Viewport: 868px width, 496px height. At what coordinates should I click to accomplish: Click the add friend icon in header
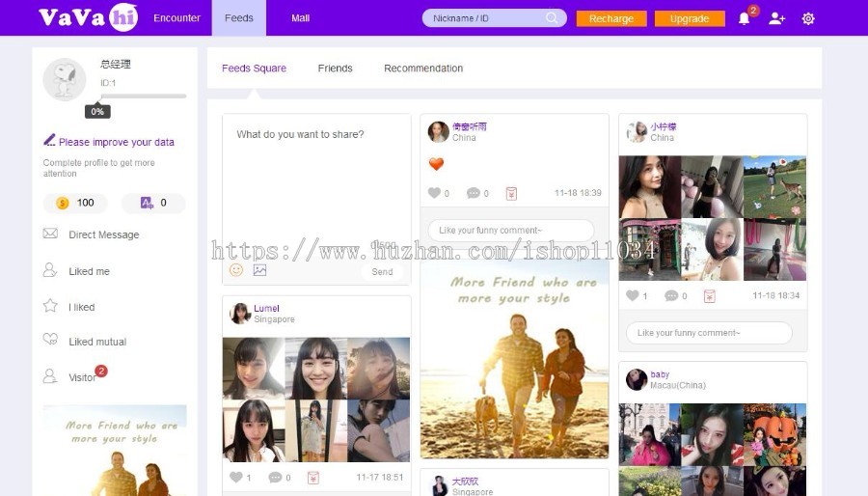[776, 19]
